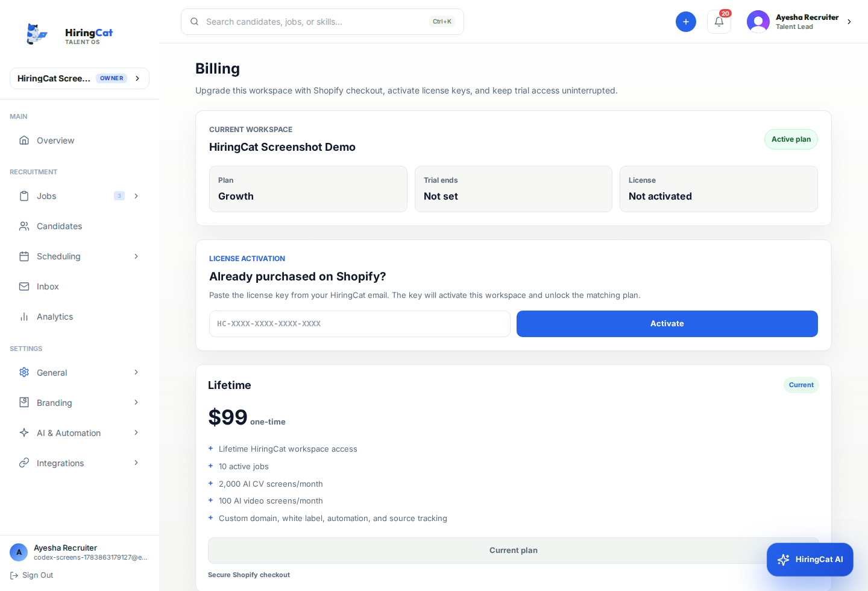Click the Inbox envelope icon

coord(24,286)
